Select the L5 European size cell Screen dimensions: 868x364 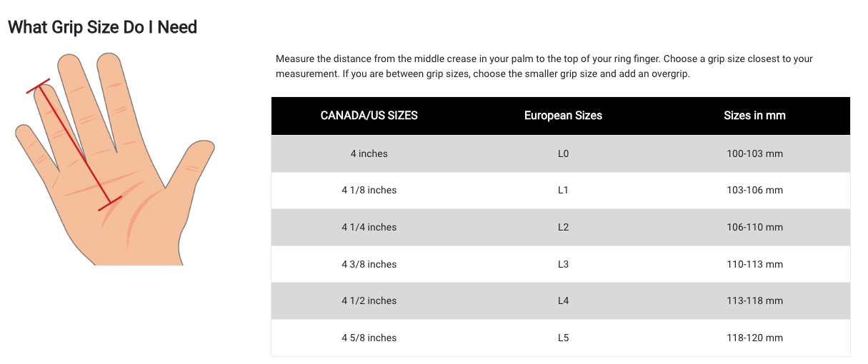[563, 338]
